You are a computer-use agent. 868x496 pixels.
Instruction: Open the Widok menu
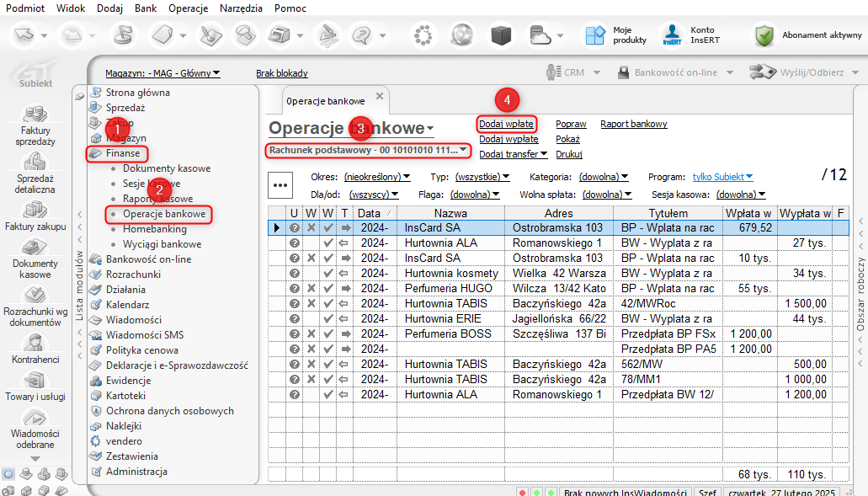point(71,8)
